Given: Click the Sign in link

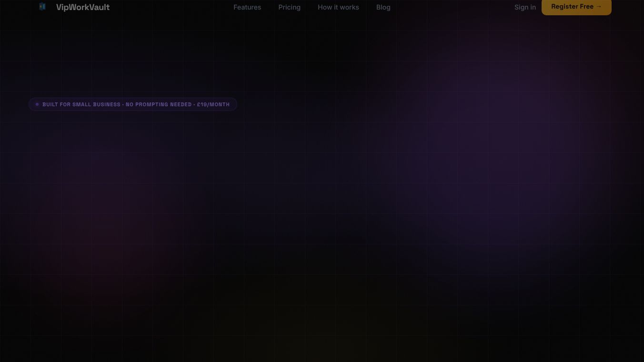Looking at the screenshot, I should click(525, 7).
